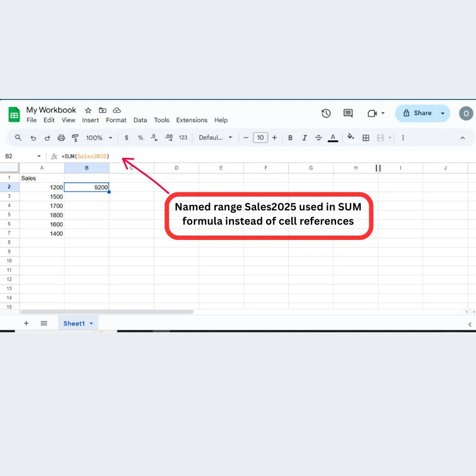Select the cell with value 1800
The image size is (476, 476).
coord(42,215)
